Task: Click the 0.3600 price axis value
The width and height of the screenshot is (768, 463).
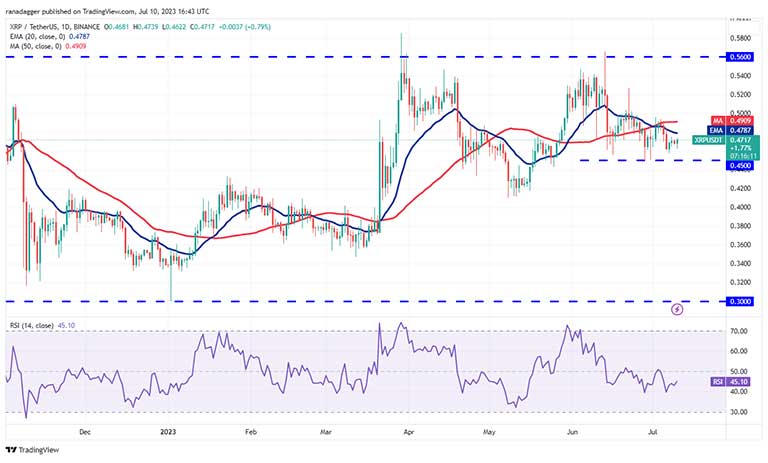Action: [x=740, y=245]
